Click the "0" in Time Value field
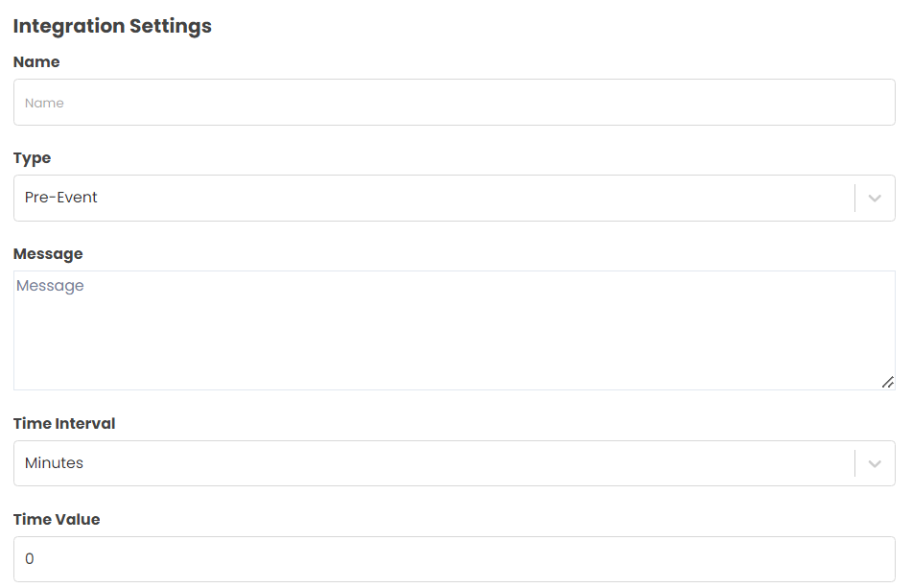The width and height of the screenshot is (912, 588). [30, 559]
